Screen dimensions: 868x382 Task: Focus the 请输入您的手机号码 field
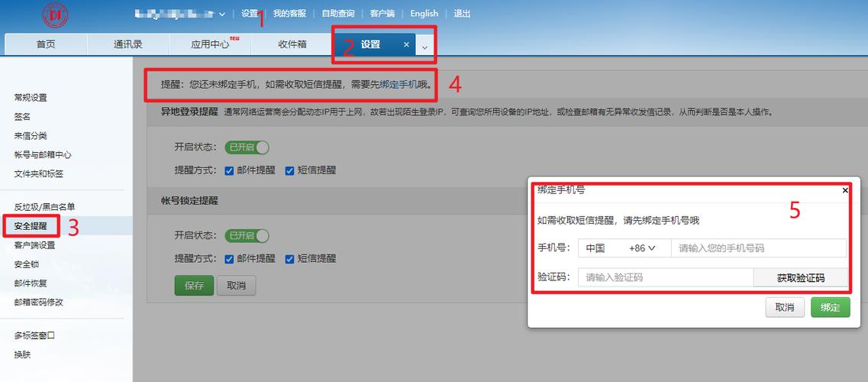point(758,248)
